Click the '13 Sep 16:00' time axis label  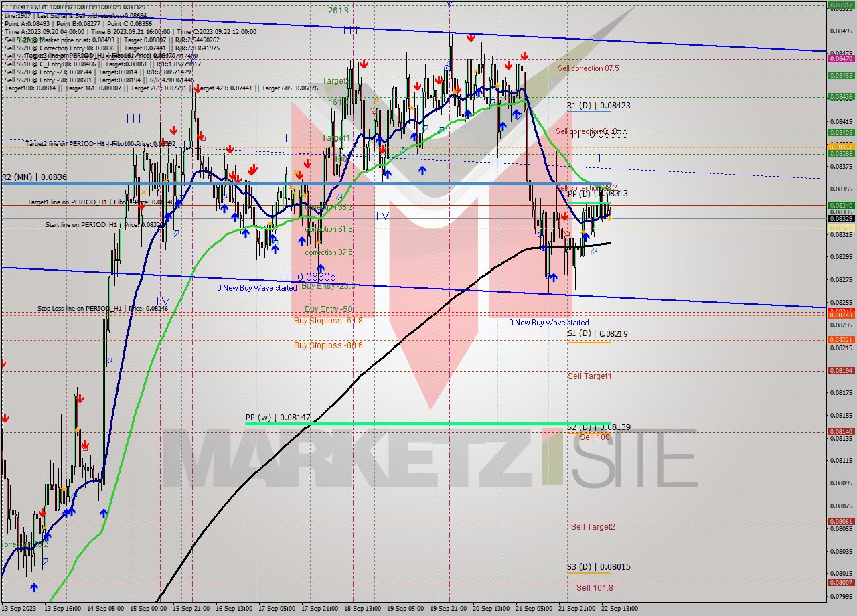click(63, 609)
